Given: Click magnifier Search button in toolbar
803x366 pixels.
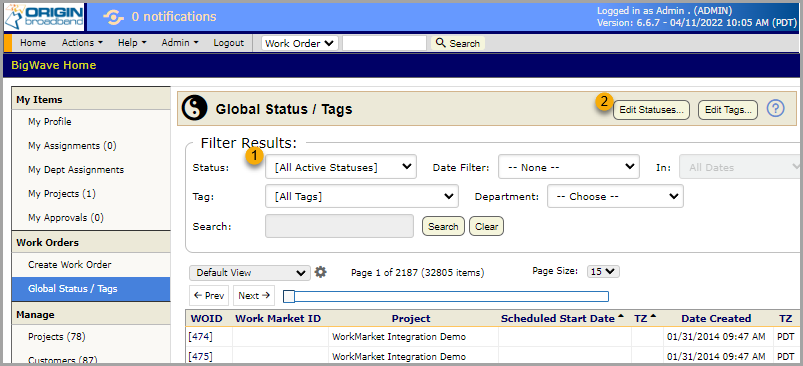Looking at the screenshot, I should (458, 43).
